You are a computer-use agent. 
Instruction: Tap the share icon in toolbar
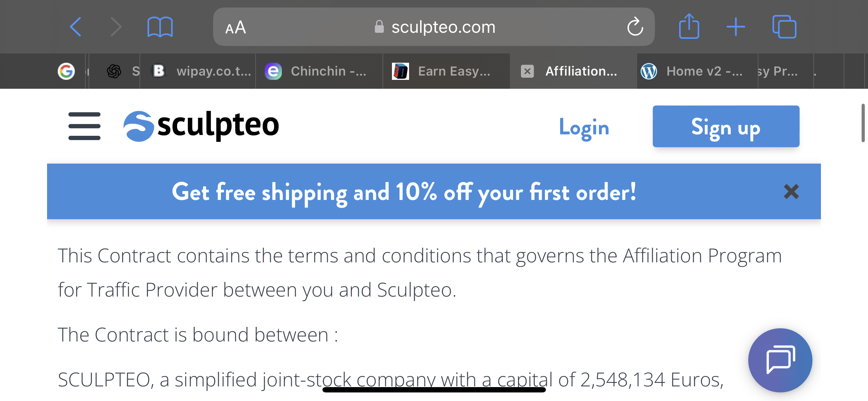pyautogui.click(x=689, y=26)
